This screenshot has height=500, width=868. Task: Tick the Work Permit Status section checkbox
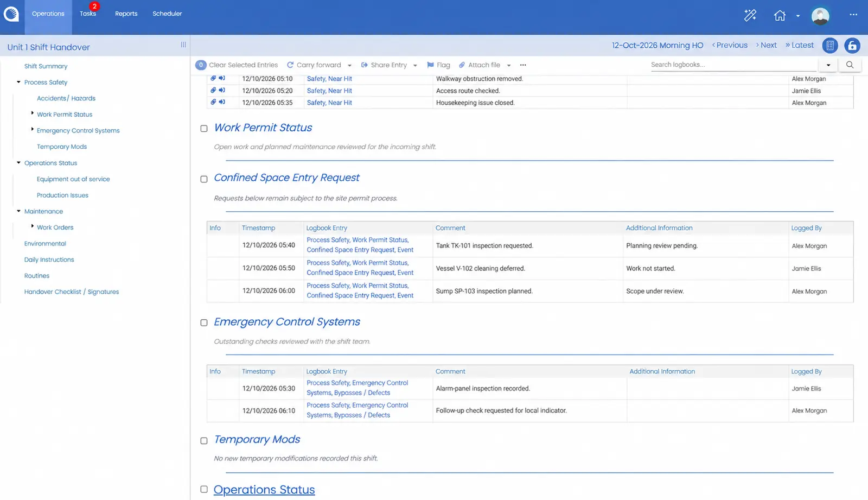204,129
